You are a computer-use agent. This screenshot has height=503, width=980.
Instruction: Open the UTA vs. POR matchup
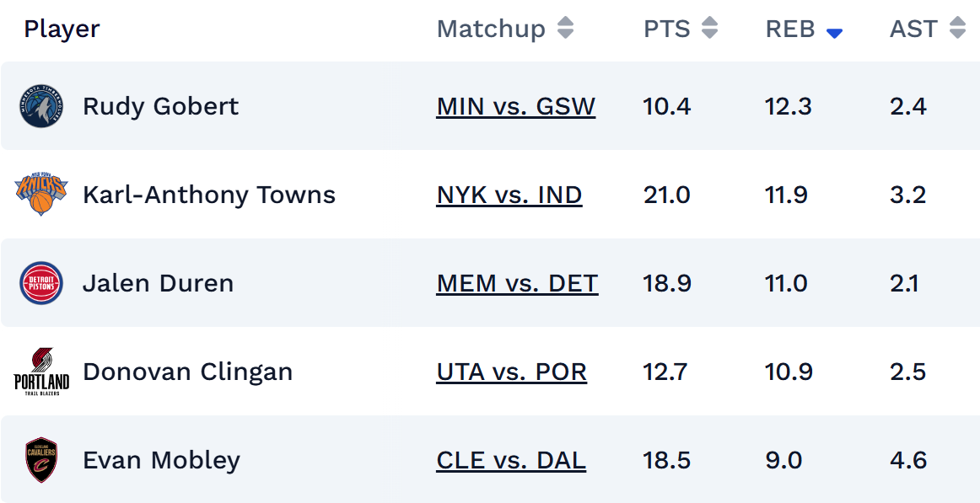click(511, 372)
